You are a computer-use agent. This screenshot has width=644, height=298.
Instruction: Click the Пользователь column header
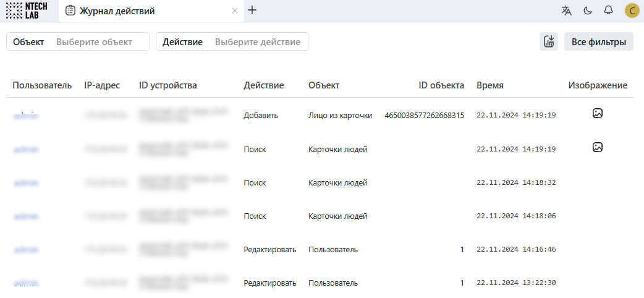(x=42, y=85)
